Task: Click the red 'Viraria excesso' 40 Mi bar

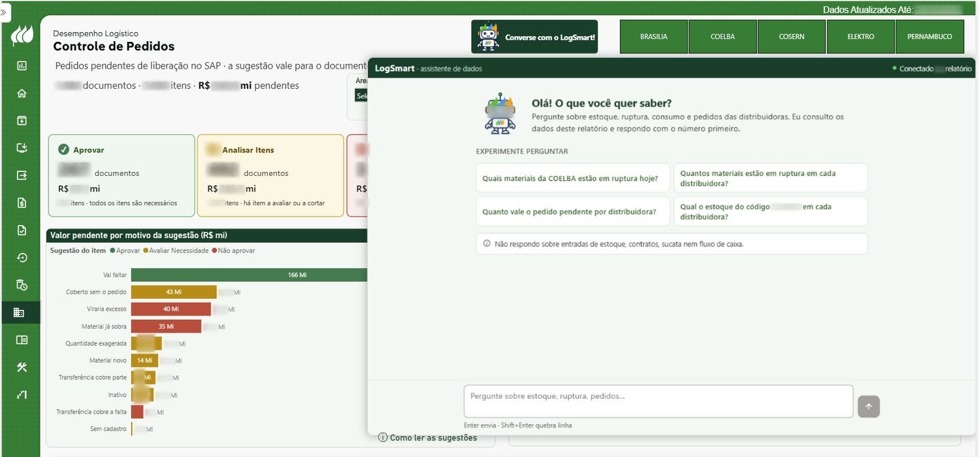Action: coord(171,309)
